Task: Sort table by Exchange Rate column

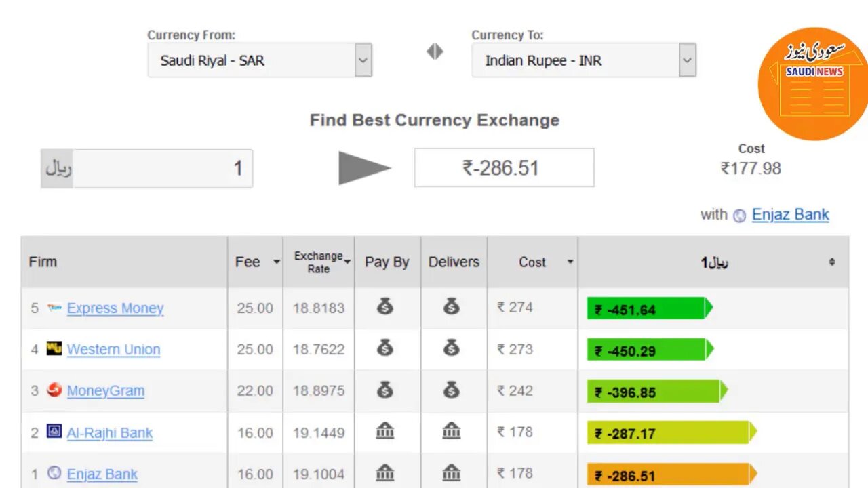Action: (347, 262)
